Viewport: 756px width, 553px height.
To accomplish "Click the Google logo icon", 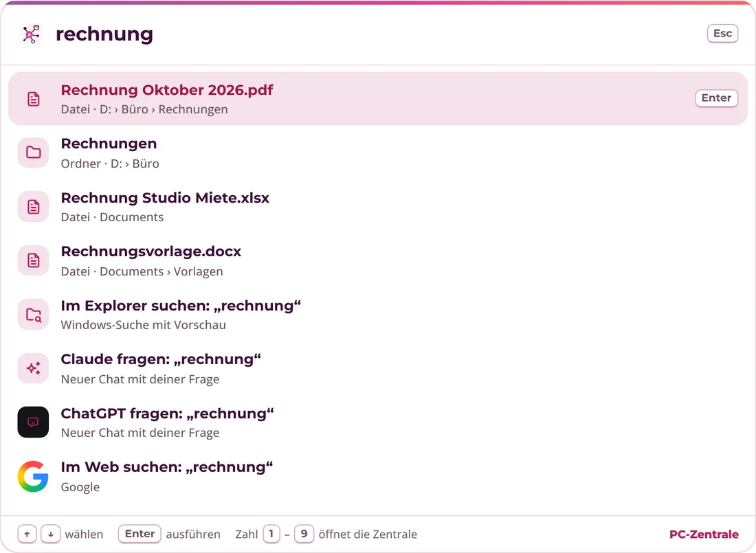I will coord(33,476).
